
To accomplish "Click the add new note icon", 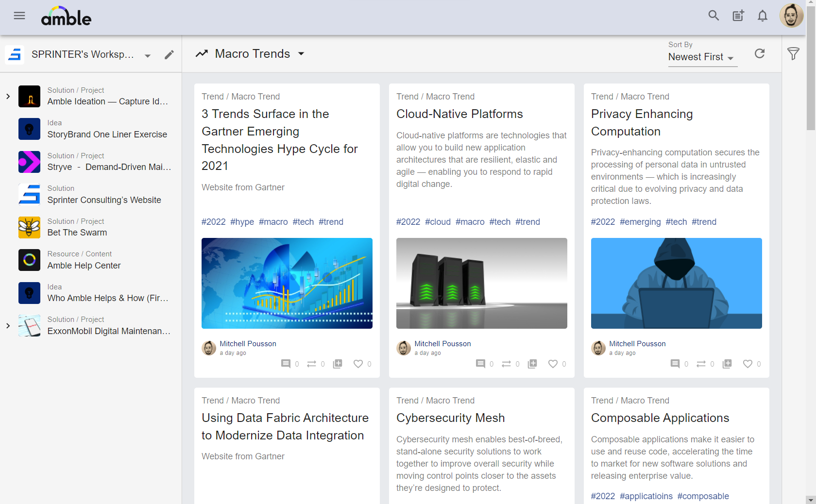I will (x=738, y=16).
